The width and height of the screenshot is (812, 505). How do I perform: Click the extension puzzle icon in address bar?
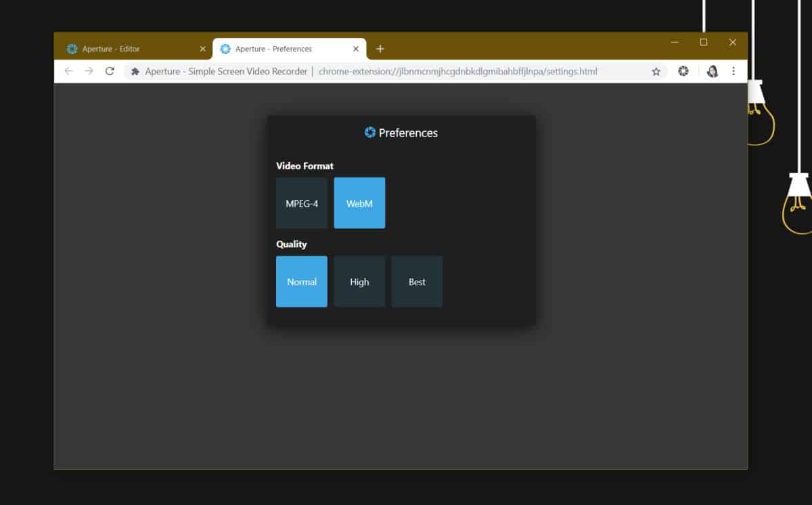[x=135, y=71]
